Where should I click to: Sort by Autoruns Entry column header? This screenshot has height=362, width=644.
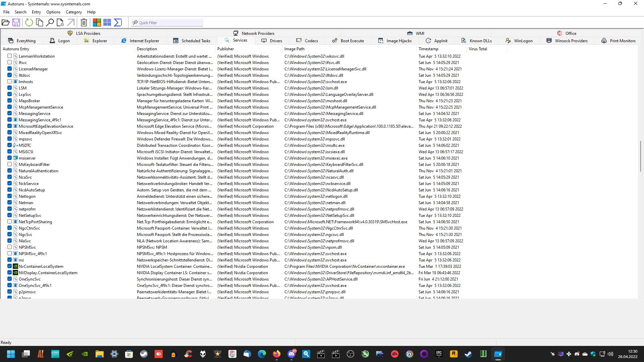click(x=67, y=49)
